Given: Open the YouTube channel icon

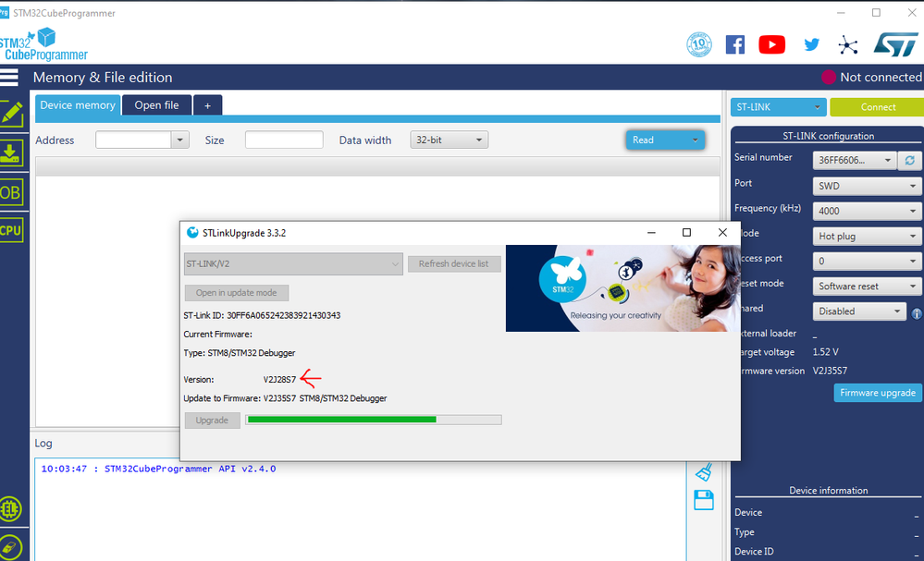Looking at the screenshot, I should tap(771, 44).
